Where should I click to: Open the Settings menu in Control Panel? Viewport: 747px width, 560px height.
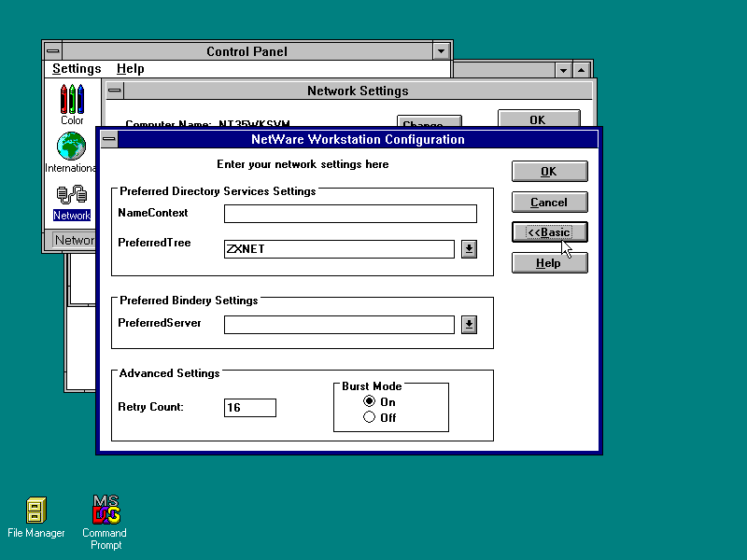pyautogui.click(x=77, y=68)
